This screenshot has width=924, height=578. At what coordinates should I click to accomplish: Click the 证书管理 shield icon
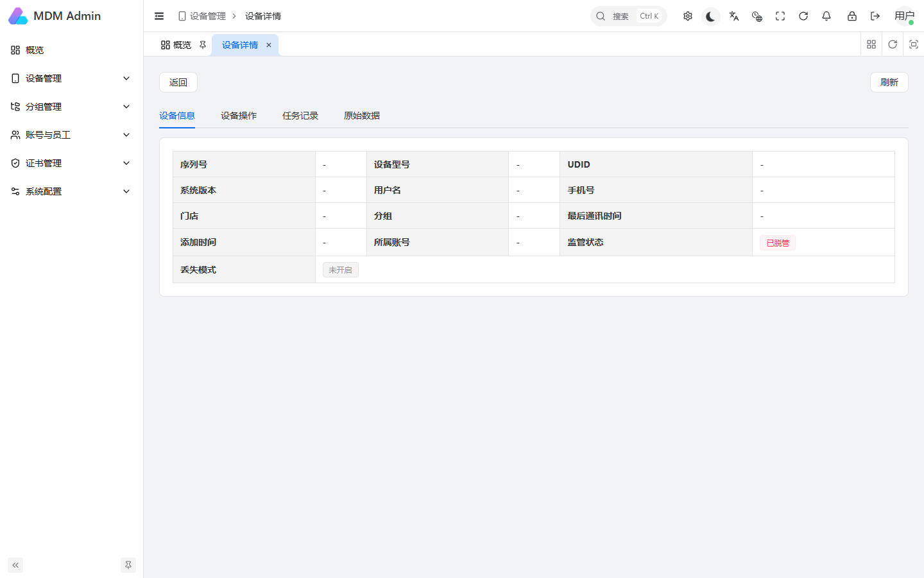(x=15, y=163)
